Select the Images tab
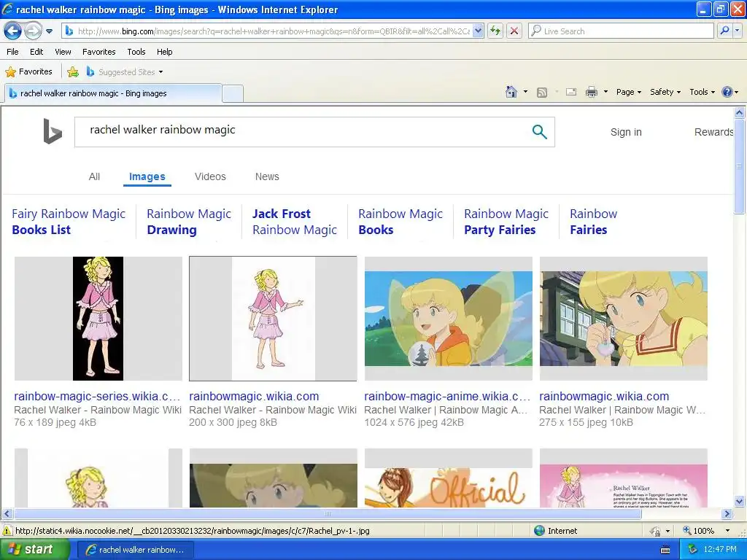 tap(147, 176)
